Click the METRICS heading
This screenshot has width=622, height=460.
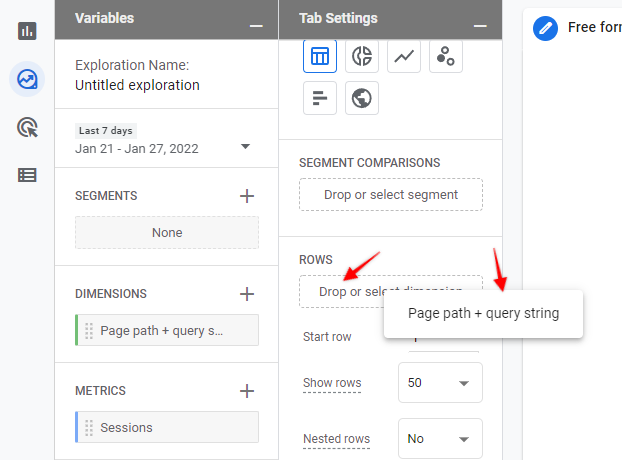(x=100, y=391)
